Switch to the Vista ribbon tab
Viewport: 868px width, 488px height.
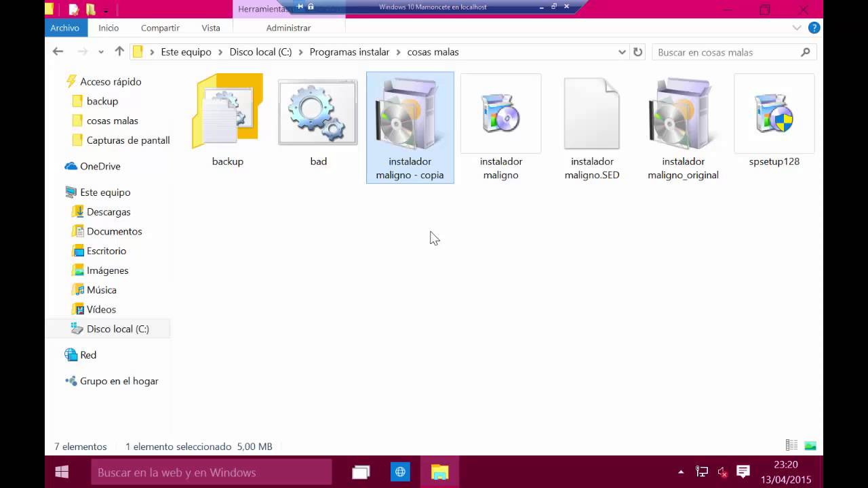pyautogui.click(x=211, y=28)
